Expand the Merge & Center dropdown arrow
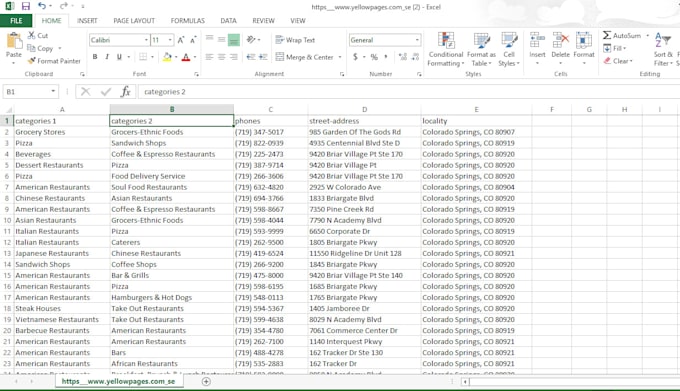The width and height of the screenshot is (680, 391). pyautogui.click(x=340, y=57)
